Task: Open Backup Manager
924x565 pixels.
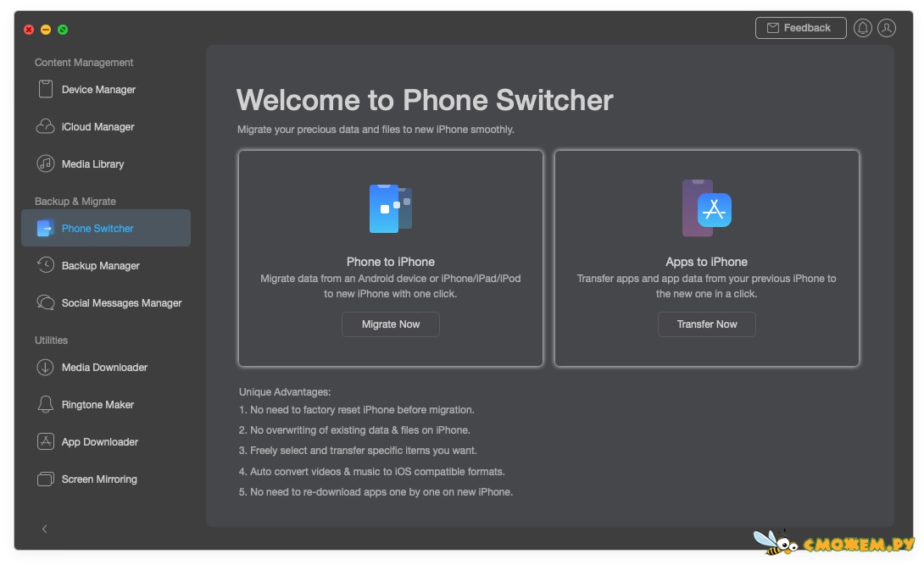Action: pyautogui.click(x=106, y=265)
